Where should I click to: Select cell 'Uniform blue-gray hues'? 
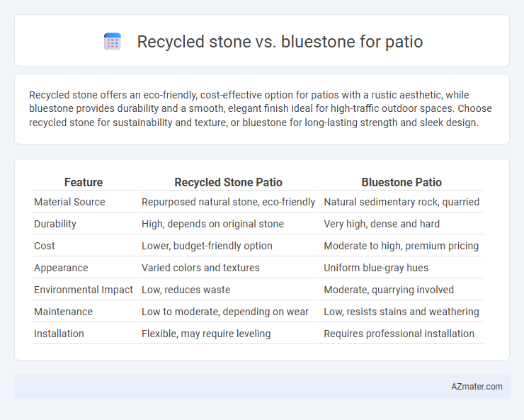(x=401, y=268)
